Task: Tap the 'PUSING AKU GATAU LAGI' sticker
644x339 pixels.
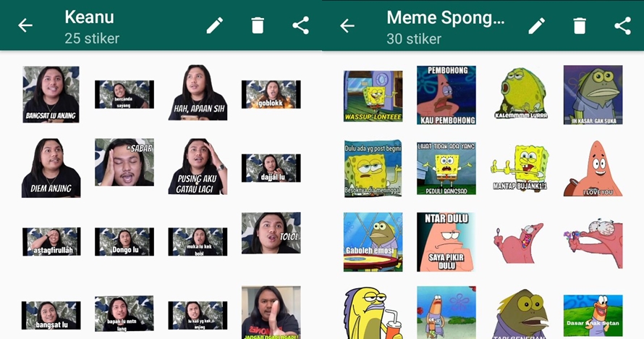Action: coord(198,167)
